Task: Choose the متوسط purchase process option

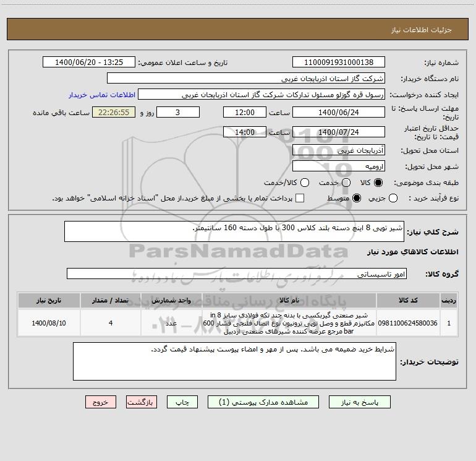Action: [x=357, y=198]
